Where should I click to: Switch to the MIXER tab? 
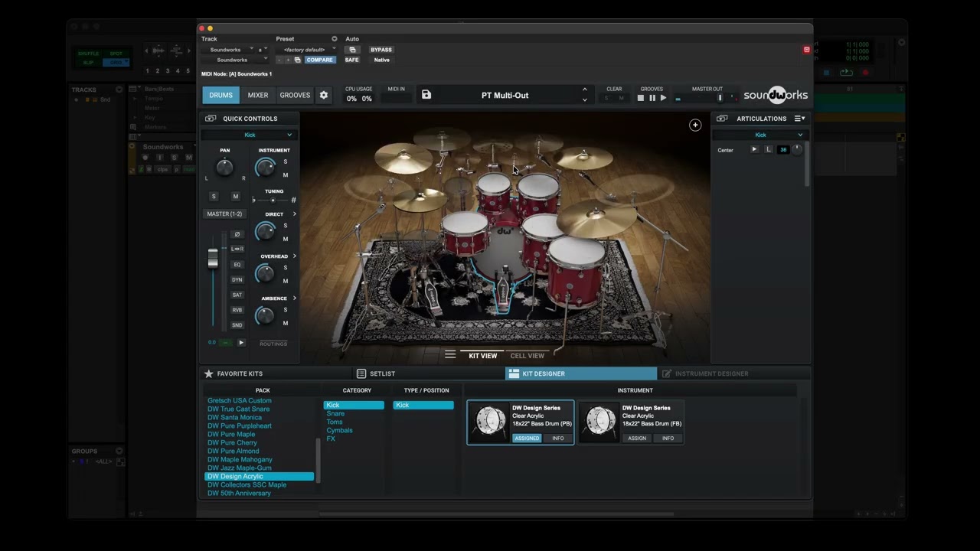pyautogui.click(x=258, y=96)
